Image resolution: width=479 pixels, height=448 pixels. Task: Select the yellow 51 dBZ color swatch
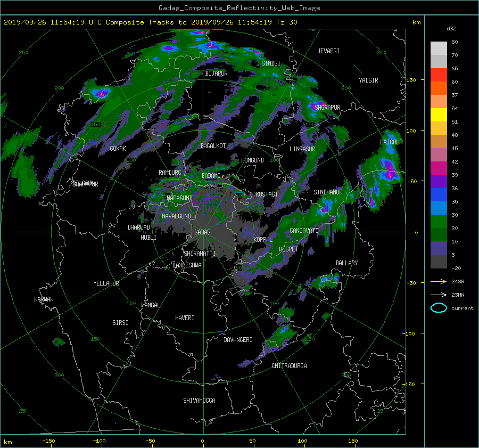[x=439, y=115]
